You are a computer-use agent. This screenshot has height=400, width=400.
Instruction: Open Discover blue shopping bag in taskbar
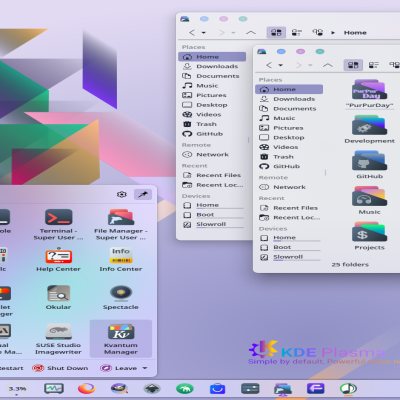click(x=217, y=388)
